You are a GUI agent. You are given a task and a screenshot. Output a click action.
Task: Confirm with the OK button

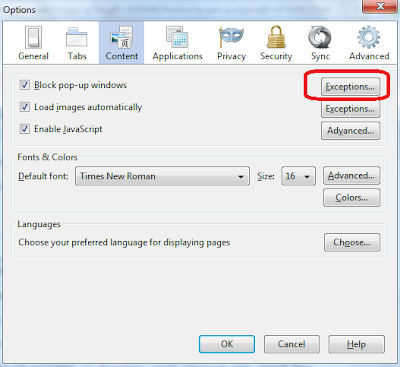click(x=227, y=344)
